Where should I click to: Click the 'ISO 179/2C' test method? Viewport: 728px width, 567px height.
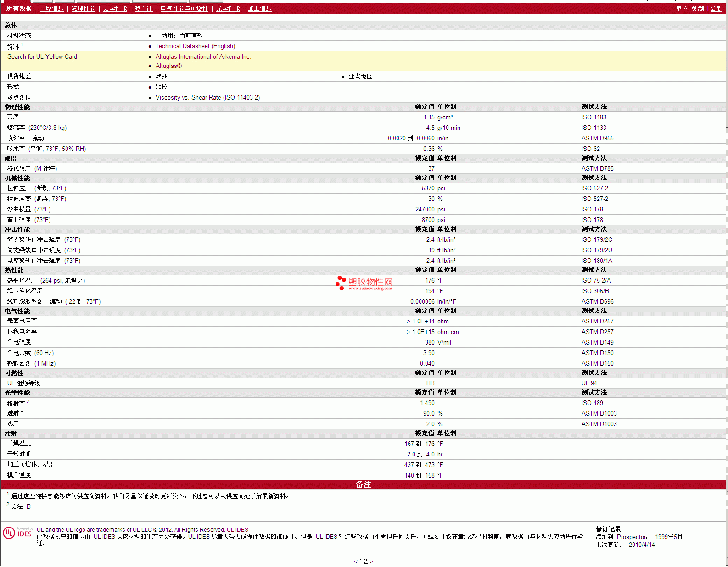[x=597, y=239]
